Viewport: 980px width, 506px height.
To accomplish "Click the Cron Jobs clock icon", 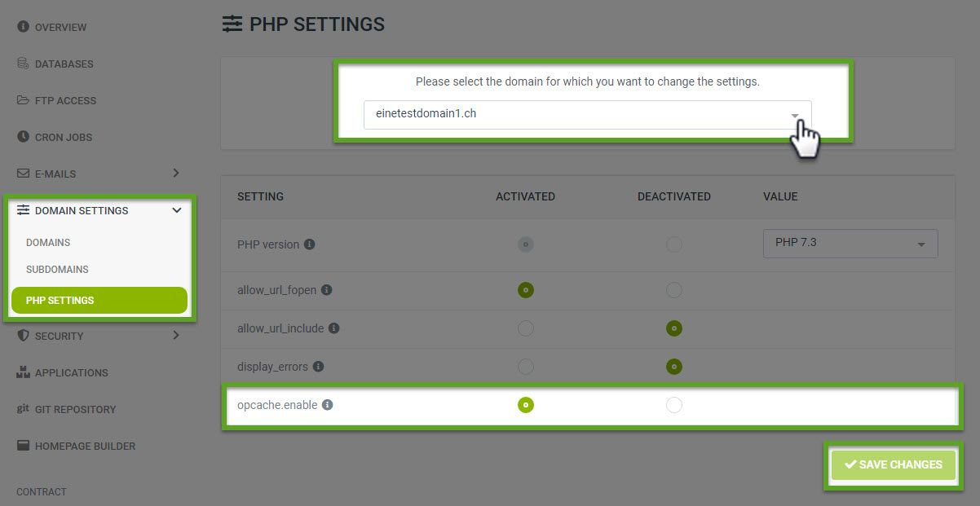I will 24,137.
